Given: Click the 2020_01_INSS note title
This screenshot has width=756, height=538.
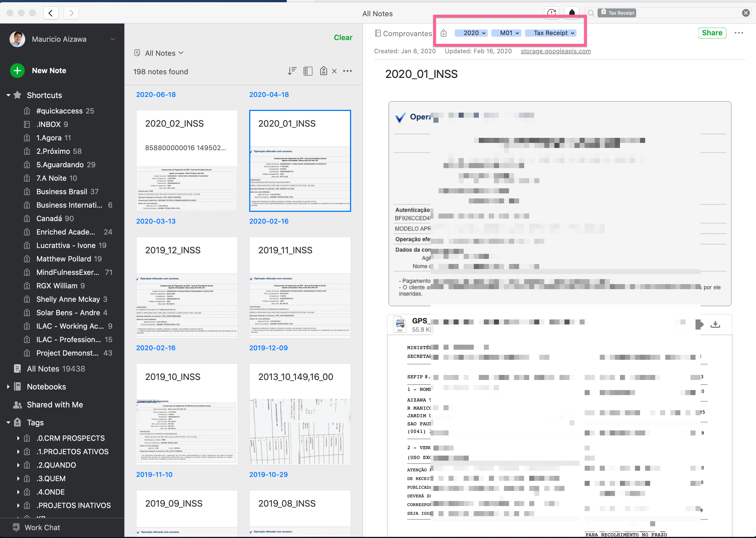Looking at the screenshot, I should (421, 74).
